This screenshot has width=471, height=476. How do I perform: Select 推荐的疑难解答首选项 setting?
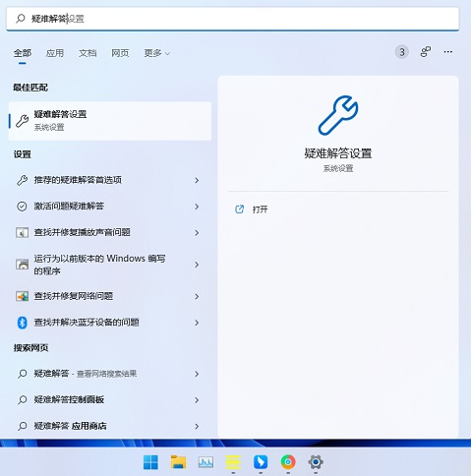click(110, 180)
